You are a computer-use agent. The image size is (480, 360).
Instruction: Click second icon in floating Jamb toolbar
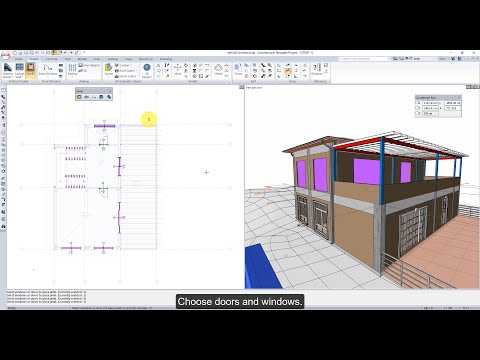87,97
